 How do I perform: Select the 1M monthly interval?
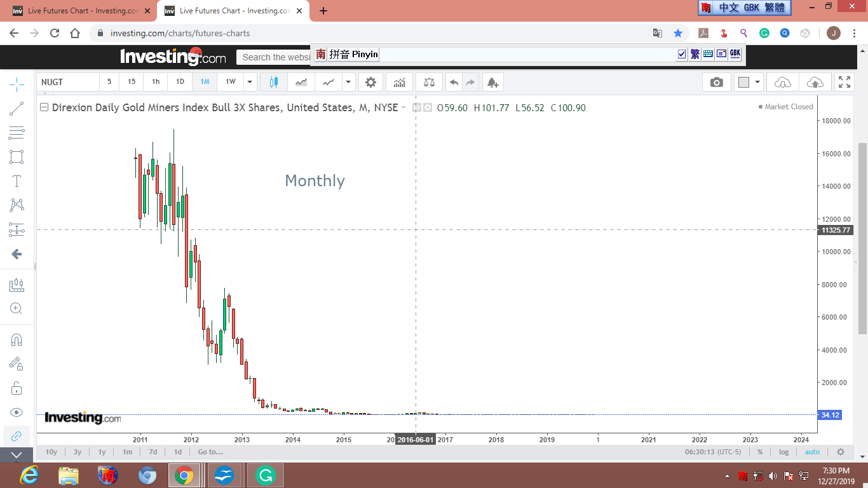(x=205, y=82)
